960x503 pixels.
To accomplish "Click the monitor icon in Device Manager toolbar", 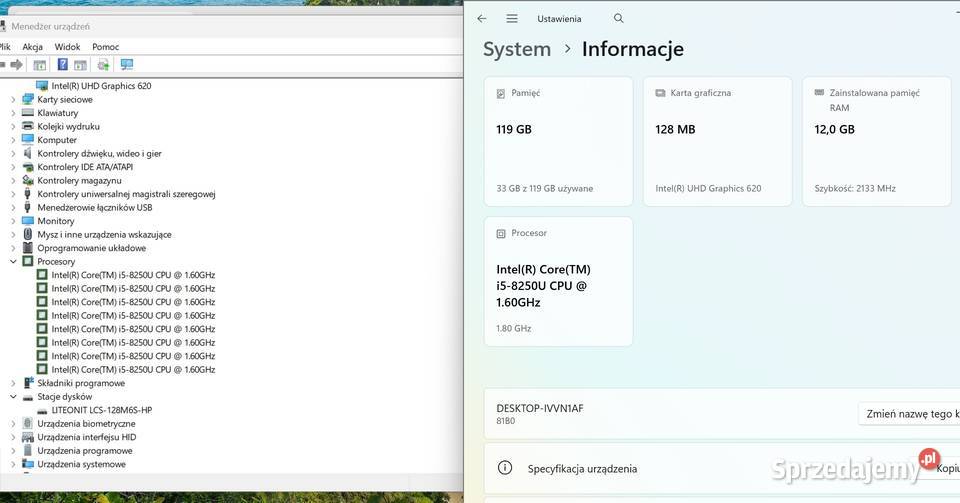I will pos(127,64).
